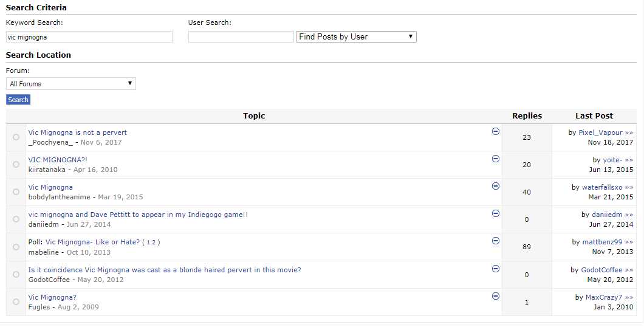Click minus icon on Indiegogo game topic row
This screenshot has width=644, height=327.
[x=496, y=213]
